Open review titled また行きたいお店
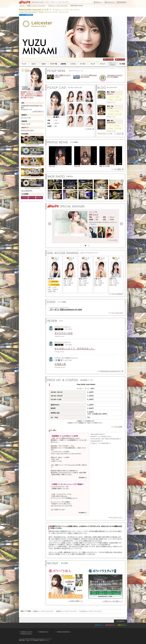This screenshot has height=644, width=146. tap(64, 333)
